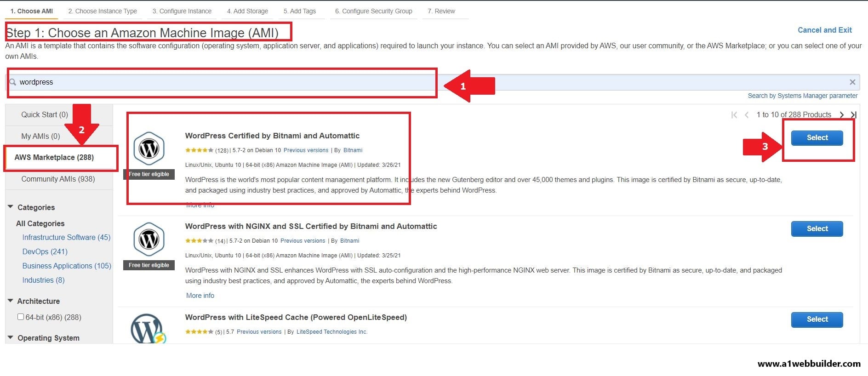Switch to 4. Add Storage tab
Viewport: 868px width, 376px height.
247,11
